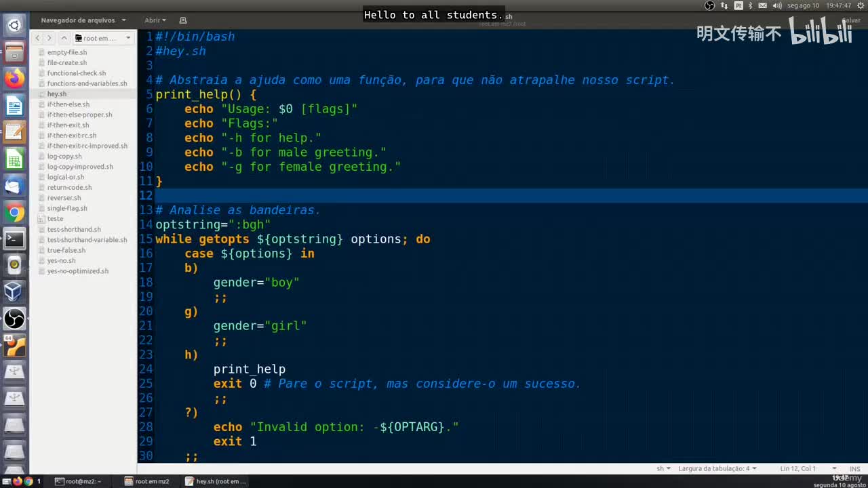This screenshot has width=868, height=488.
Task: Select if-then-exit-rc.sh in the file list
Action: 72,136
